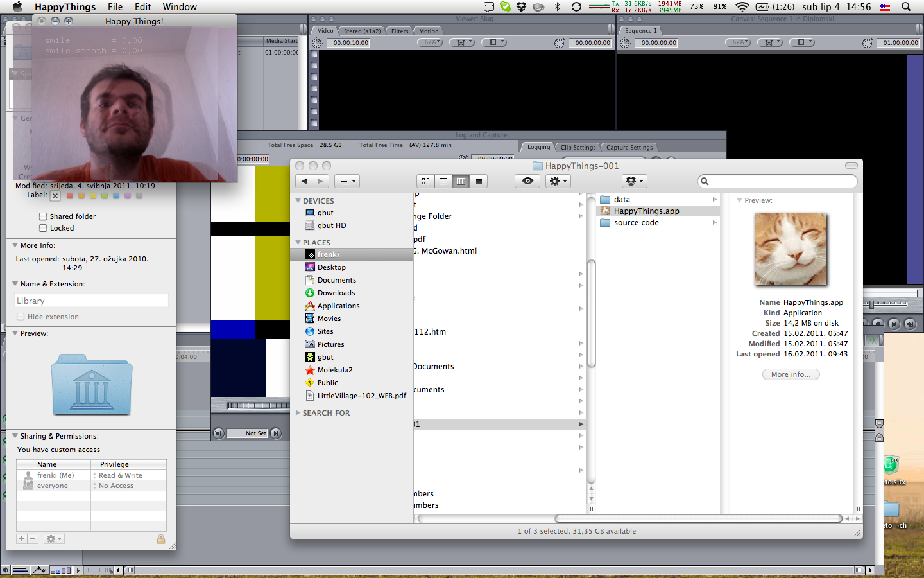Open the File menu
This screenshot has height=578, width=924.
coord(116,7)
